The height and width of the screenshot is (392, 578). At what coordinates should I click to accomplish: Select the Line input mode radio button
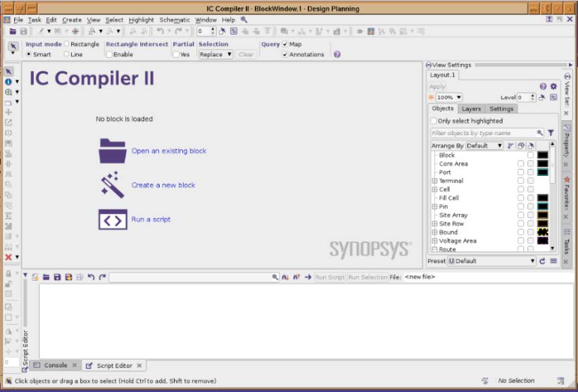67,54
